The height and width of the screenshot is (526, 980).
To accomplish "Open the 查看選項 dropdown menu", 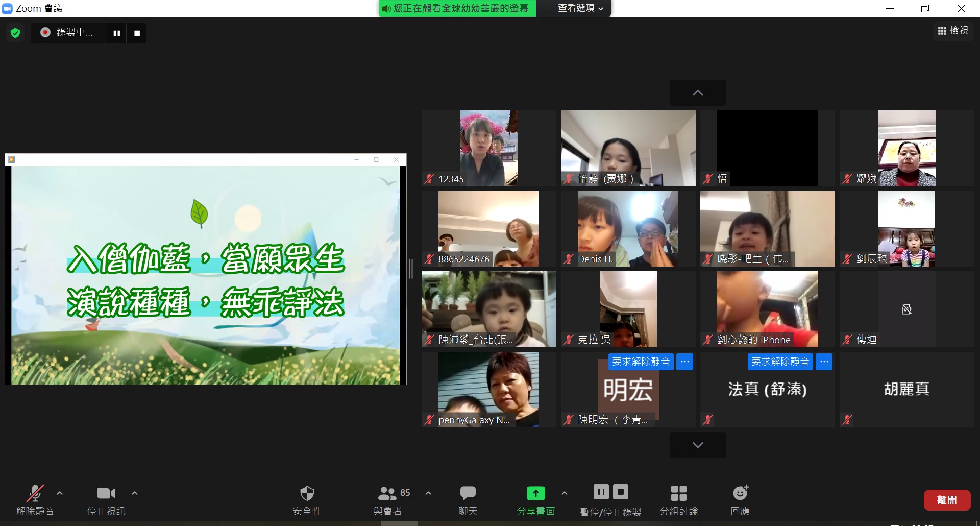I will pyautogui.click(x=580, y=8).
